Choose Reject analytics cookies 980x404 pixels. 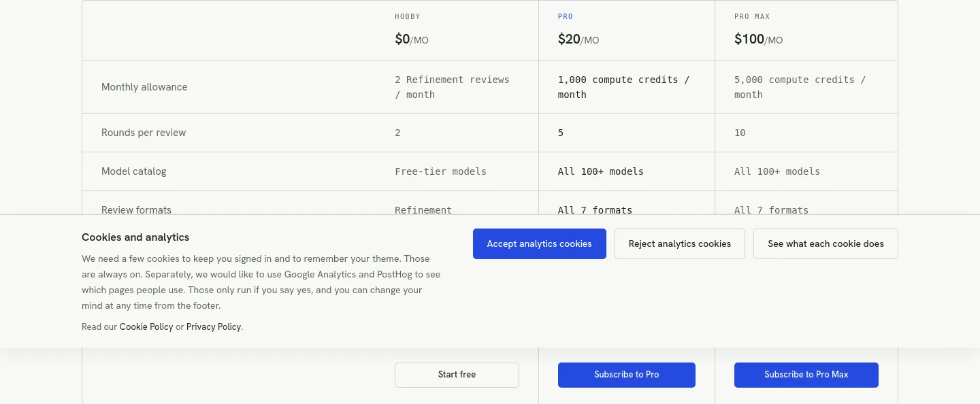click(679, 243)
